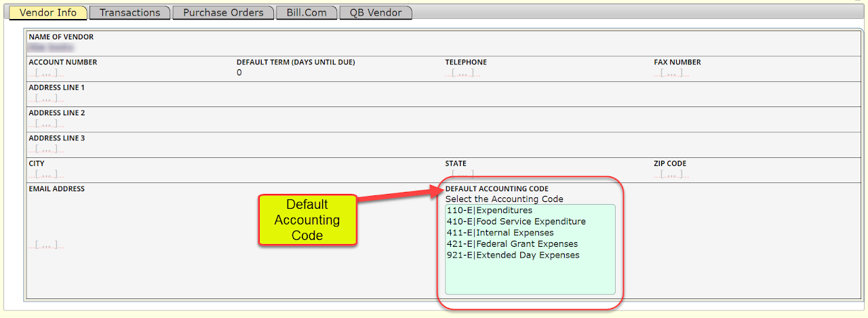Edit the Default Term value 0
The width and height of the screenshot is (868, 318).
[x=239, y=73]
